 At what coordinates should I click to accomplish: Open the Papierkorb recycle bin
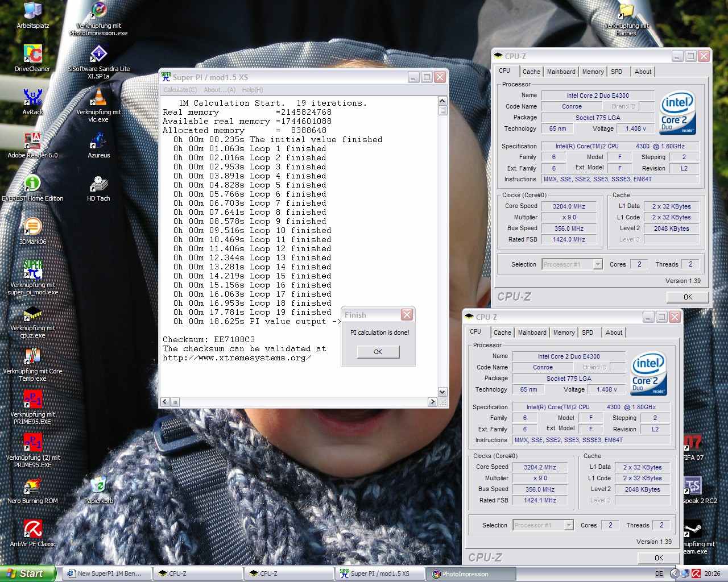[98, 490]
